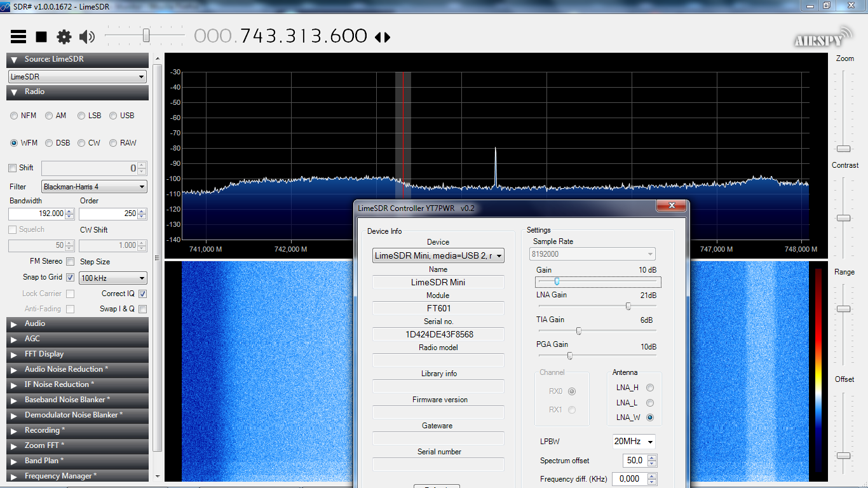Close the LimeSDR Controller dialog
868x488 pixels.
point(670,206)
